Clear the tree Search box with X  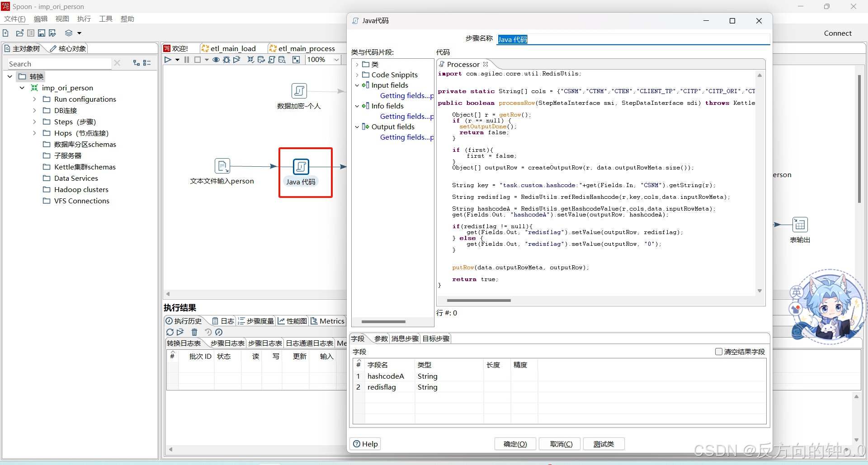[x=117, y=63]
